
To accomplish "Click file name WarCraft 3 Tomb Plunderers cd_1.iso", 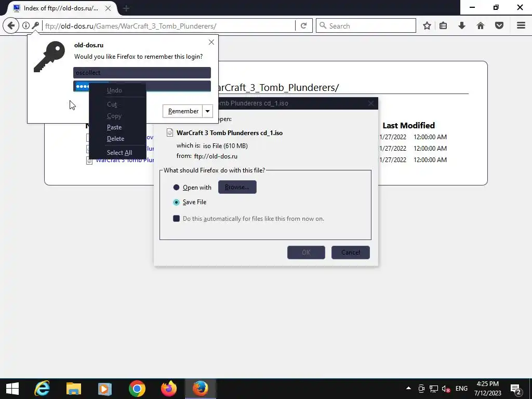I will [x=229, y=132].
